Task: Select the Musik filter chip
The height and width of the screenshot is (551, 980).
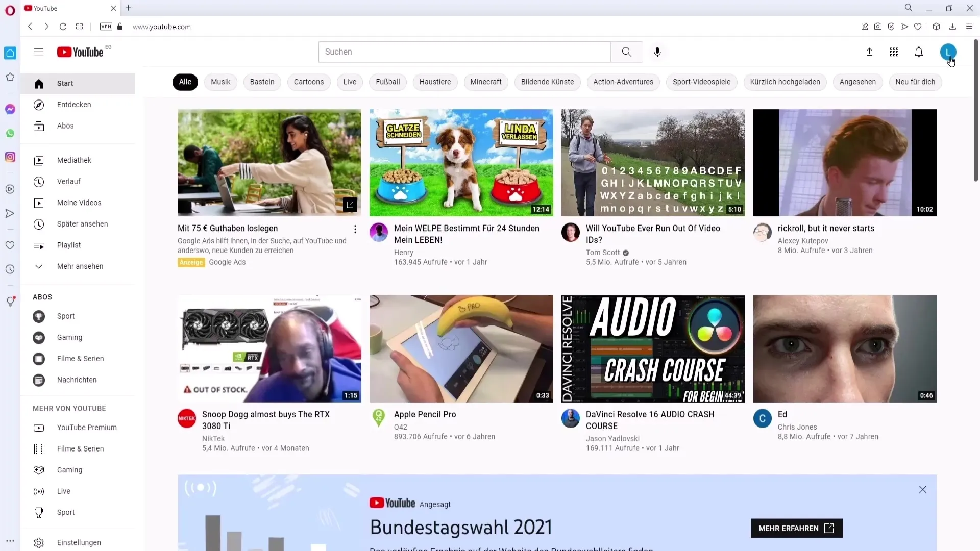Action: tap(220, 82)
